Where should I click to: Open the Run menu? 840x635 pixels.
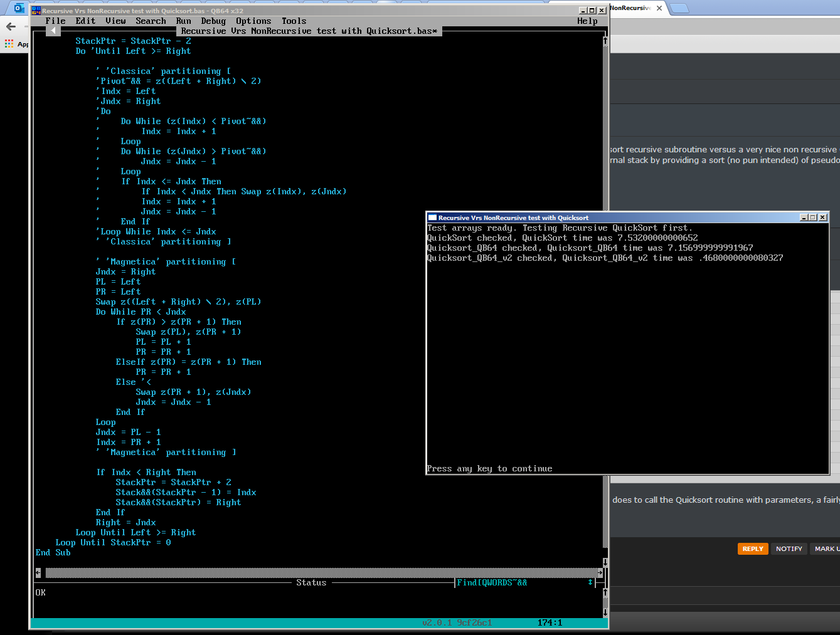click(183, 21)
